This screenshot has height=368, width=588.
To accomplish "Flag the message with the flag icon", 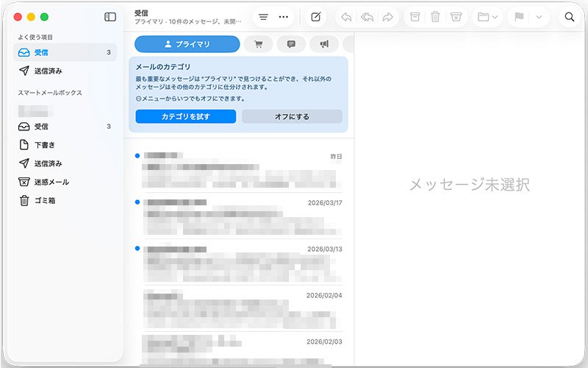I will (x=519, y=17).
